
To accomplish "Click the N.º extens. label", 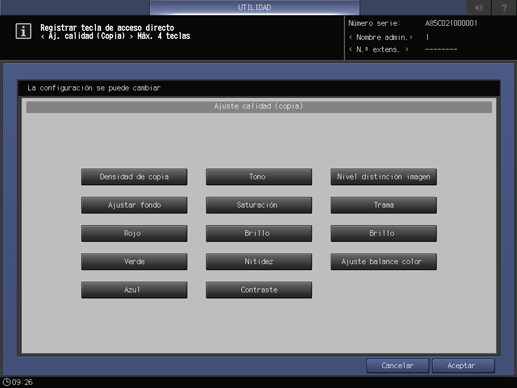I will [379, 50].
